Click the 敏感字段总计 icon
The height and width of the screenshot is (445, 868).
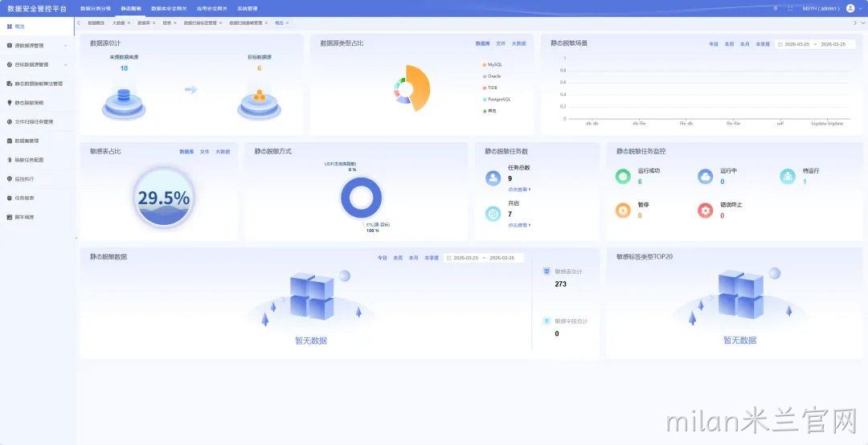point(547,321)
